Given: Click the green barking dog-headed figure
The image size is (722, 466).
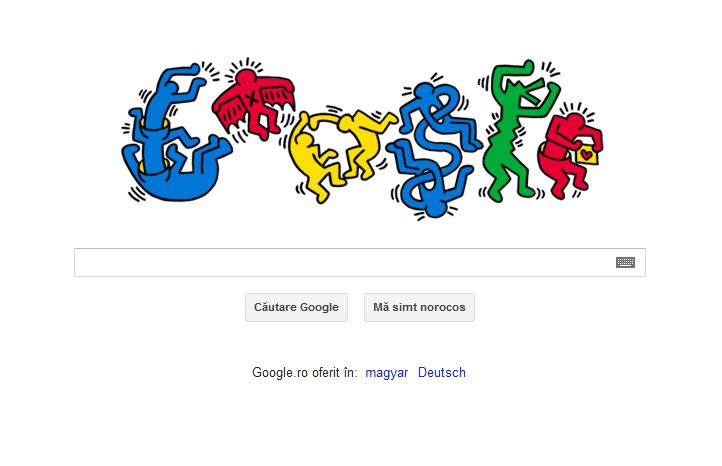Looking at the screenshot, I should coord(518,131).
